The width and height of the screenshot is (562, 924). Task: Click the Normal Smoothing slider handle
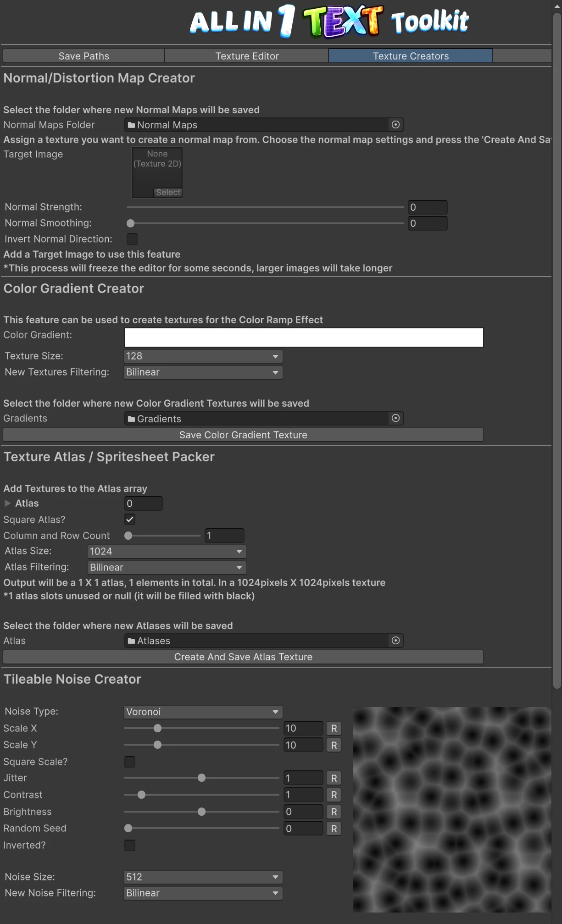(x=131, y=223)
